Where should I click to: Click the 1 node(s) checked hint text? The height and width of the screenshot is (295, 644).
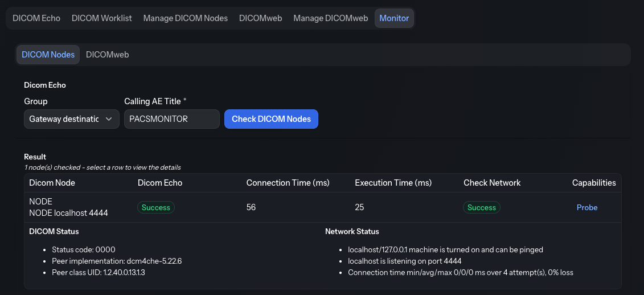click(102, 167)
